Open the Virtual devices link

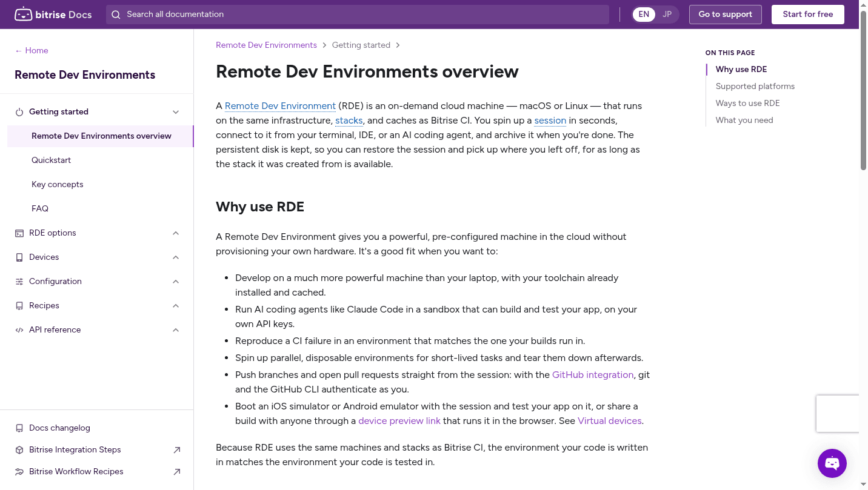(609, 421)
